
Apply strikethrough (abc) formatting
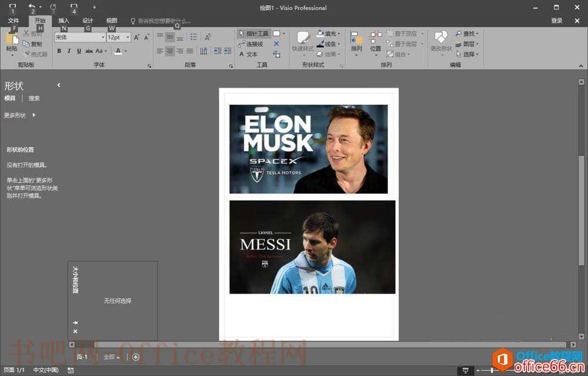pos(89,51)
